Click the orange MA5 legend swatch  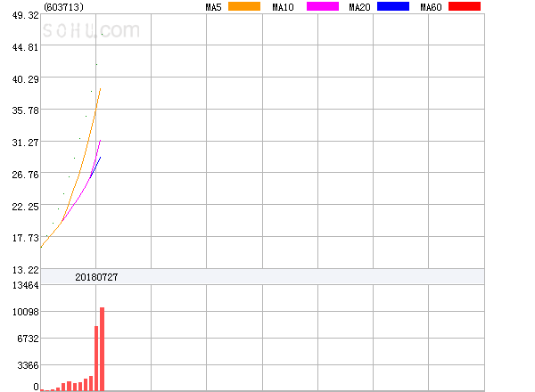coord(244,6)
